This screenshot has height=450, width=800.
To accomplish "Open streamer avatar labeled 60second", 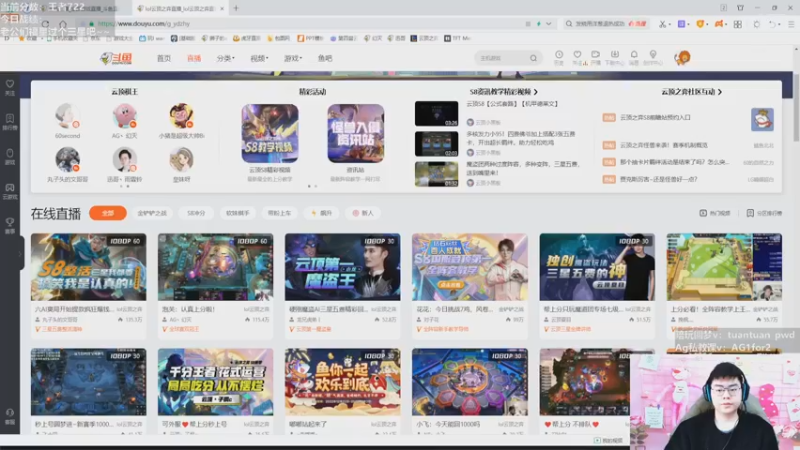I will 67,116.
